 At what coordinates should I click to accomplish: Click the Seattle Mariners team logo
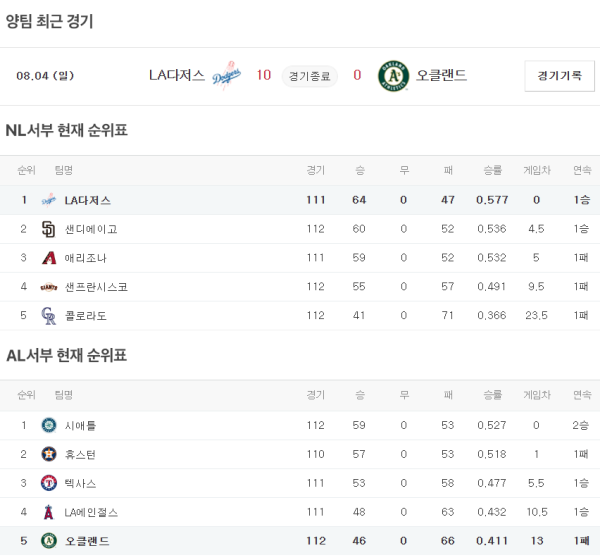48,425
